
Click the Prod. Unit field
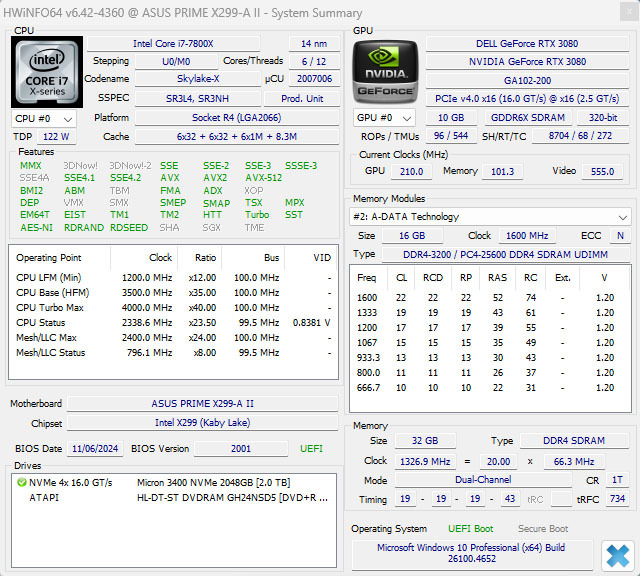(302, 99)
